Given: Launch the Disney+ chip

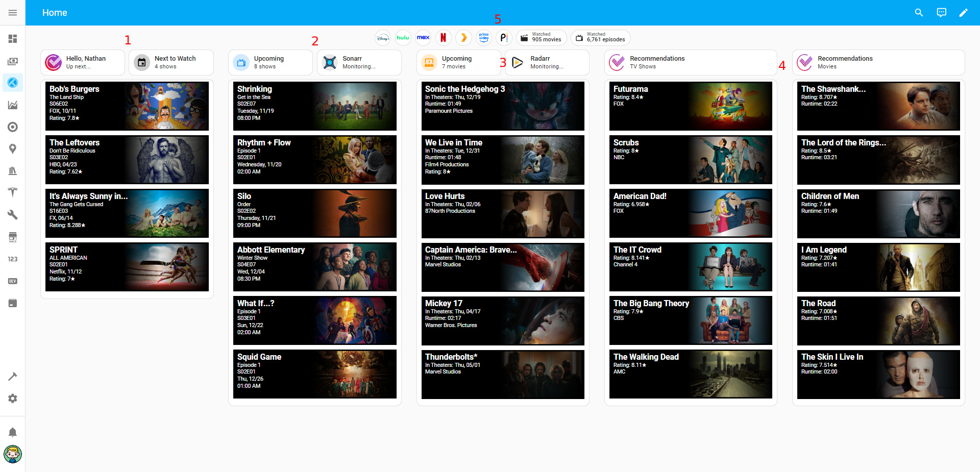Looking at the screenshot, I should tap(383, 38).
